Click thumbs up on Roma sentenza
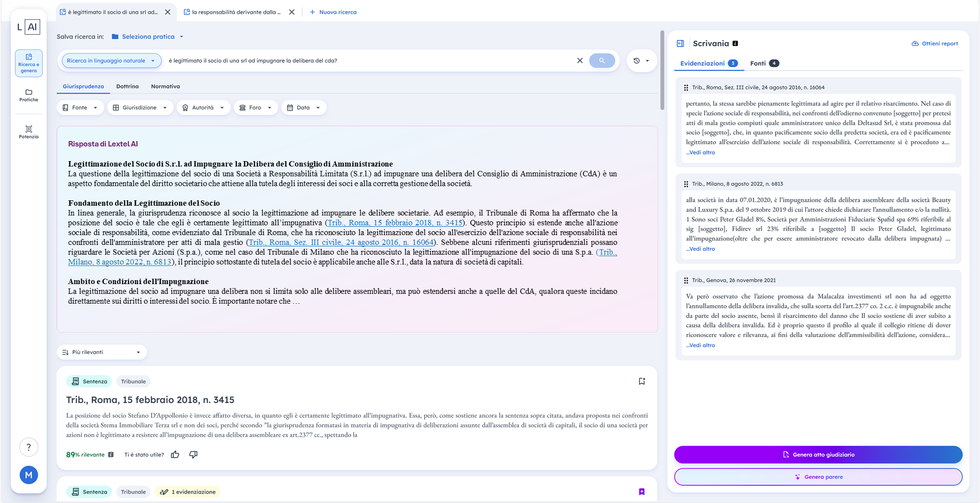Screen dimensions: 980x503 pos(175,455)
